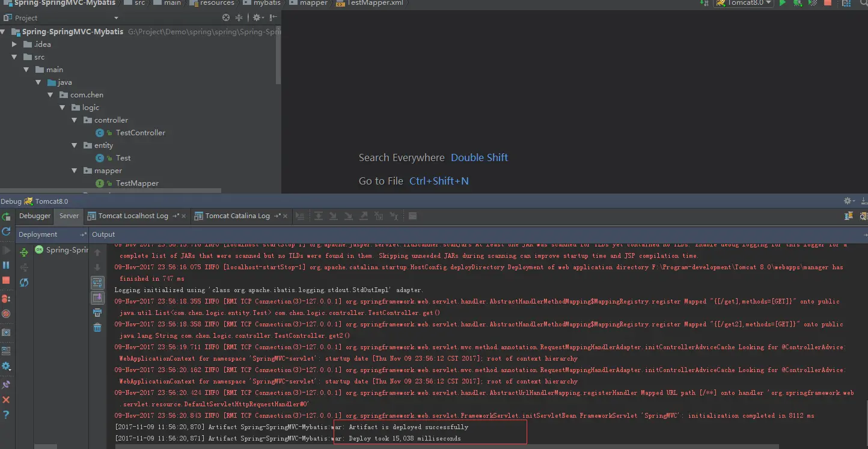This screenshot has height=449, width=868.
Task: Click the Refresh deployment status icon
Action: click(24, 283)
